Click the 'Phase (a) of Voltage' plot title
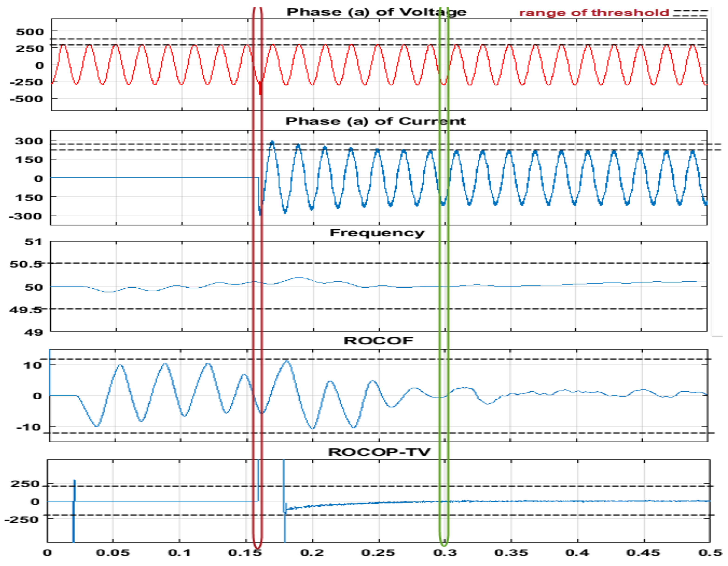The width and height of the screenshot is (728, 566). point(376,12)
